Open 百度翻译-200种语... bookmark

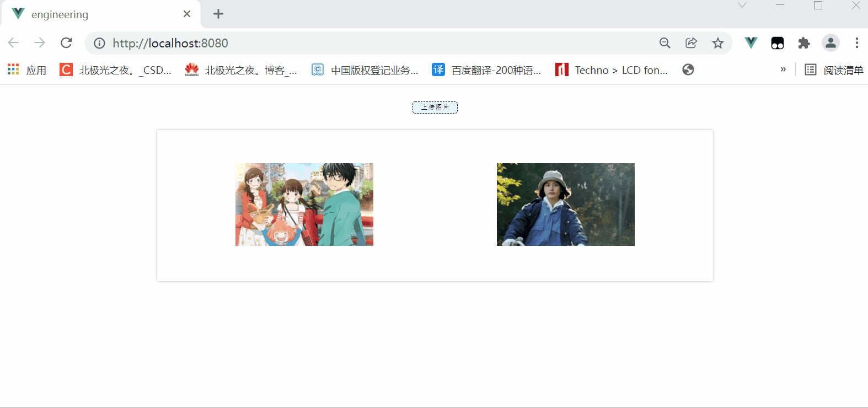pyautogui.click(x=486, y=70)
